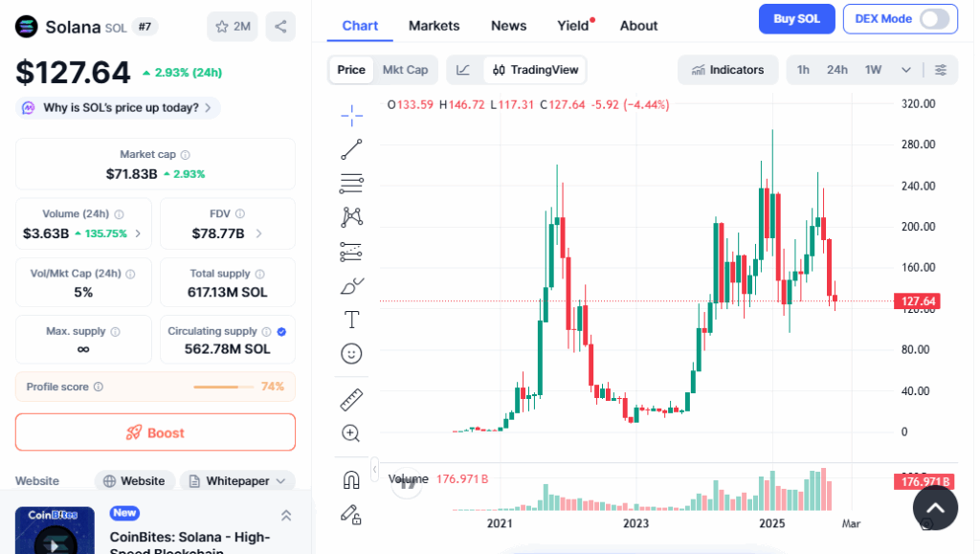Viewport: 980px width, 554px height.
Task: Open the emoji sticker tool
Action: pyautogui.click(x=351, y=353)
